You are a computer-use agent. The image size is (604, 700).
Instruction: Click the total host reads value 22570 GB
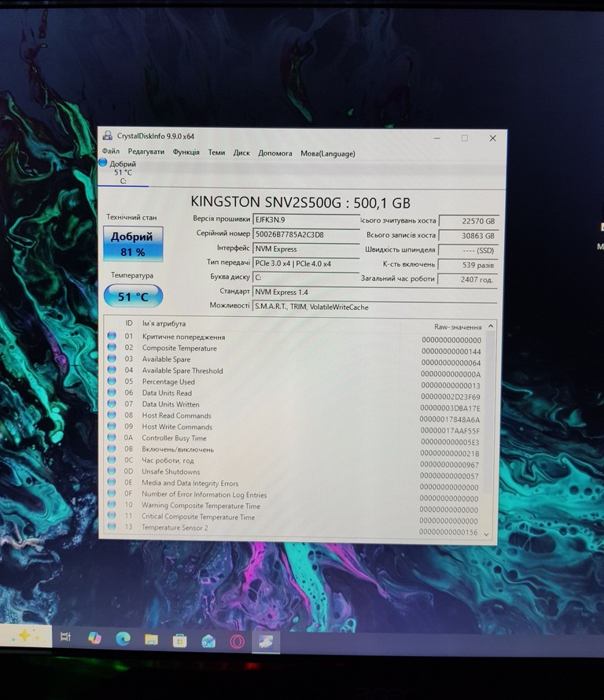468,221
